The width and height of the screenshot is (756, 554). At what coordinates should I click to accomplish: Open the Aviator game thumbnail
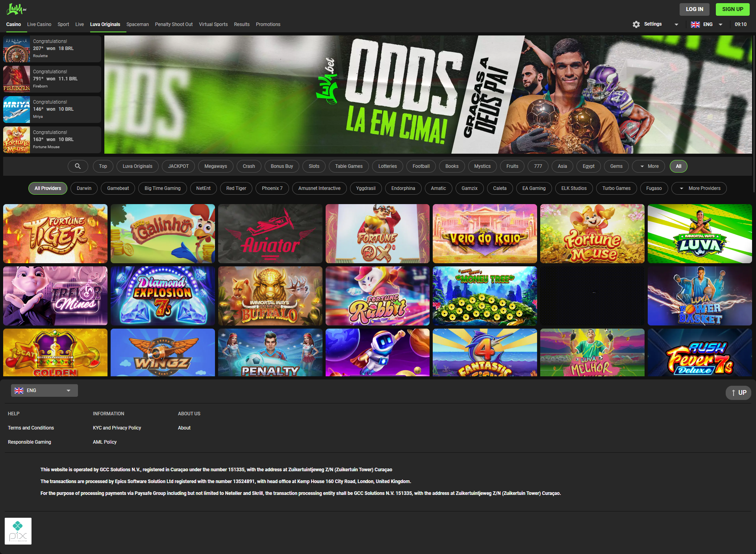[270, 234]
